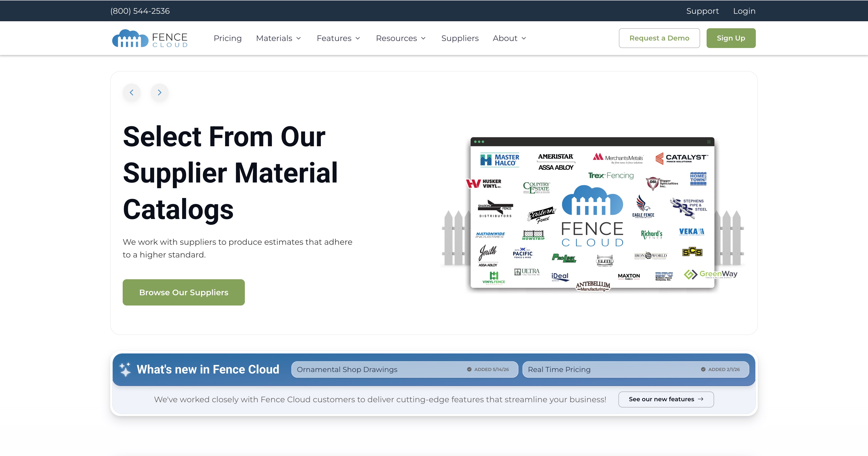Viewport: 868px width, 456px height.
Task: Click the central Fence Cloud logo in mockup
Action: click(x=592, y=216)
